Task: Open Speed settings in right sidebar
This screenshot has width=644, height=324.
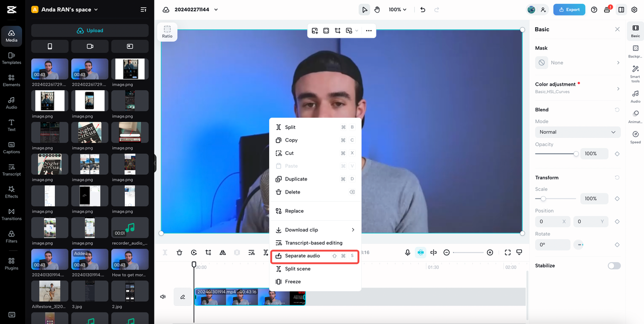Action: [x=635, y=138]
